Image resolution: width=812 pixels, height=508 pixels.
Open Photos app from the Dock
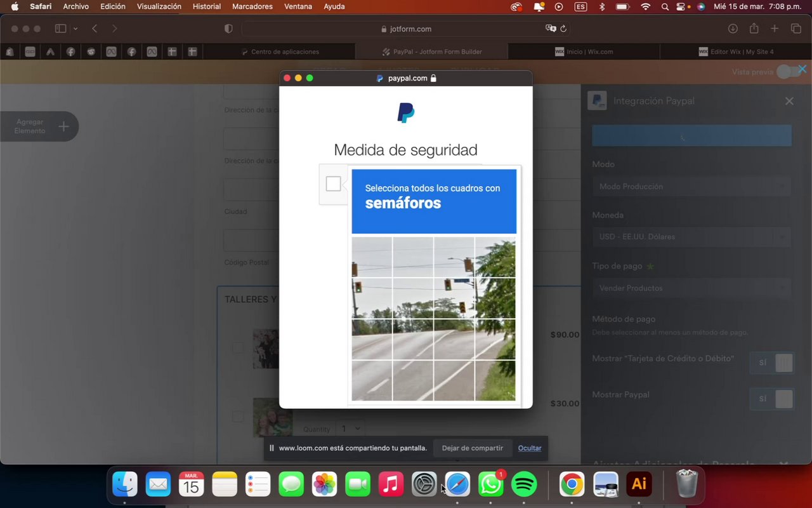coord(324,485)
